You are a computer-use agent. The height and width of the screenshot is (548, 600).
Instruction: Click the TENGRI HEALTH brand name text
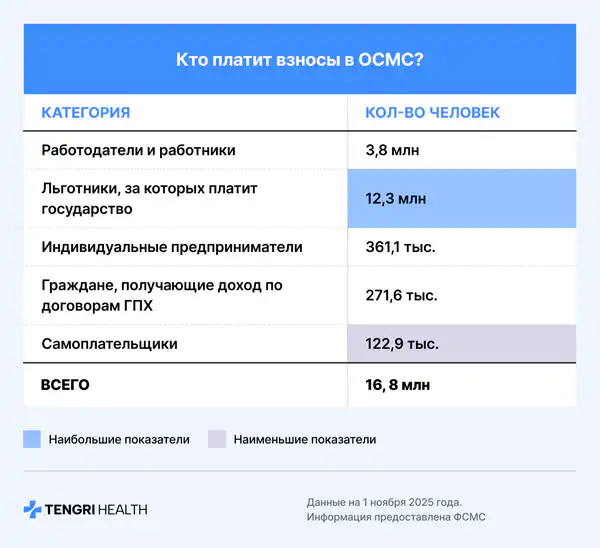coord(96,509)
